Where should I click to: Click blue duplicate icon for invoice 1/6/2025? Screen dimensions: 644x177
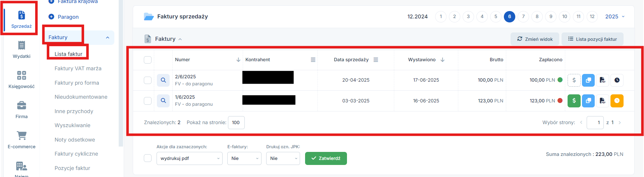tap(588, 101)
